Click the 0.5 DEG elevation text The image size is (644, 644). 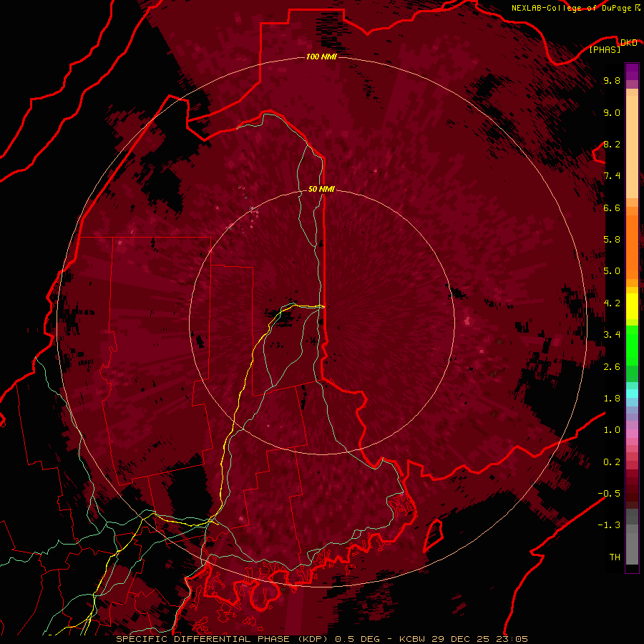[357, 639]
